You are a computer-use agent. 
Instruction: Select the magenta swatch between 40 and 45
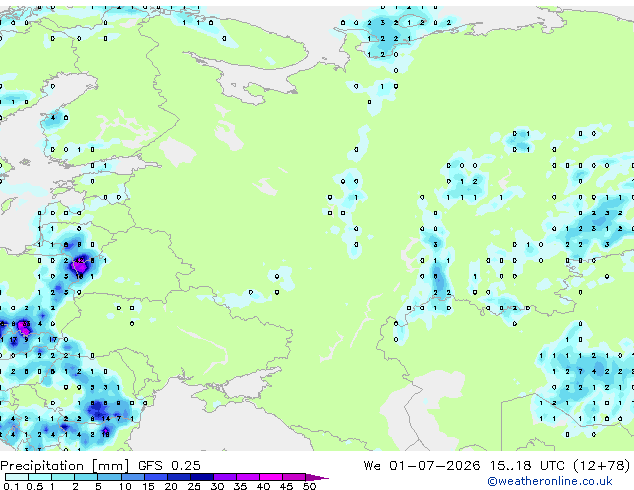click(271, 477)
